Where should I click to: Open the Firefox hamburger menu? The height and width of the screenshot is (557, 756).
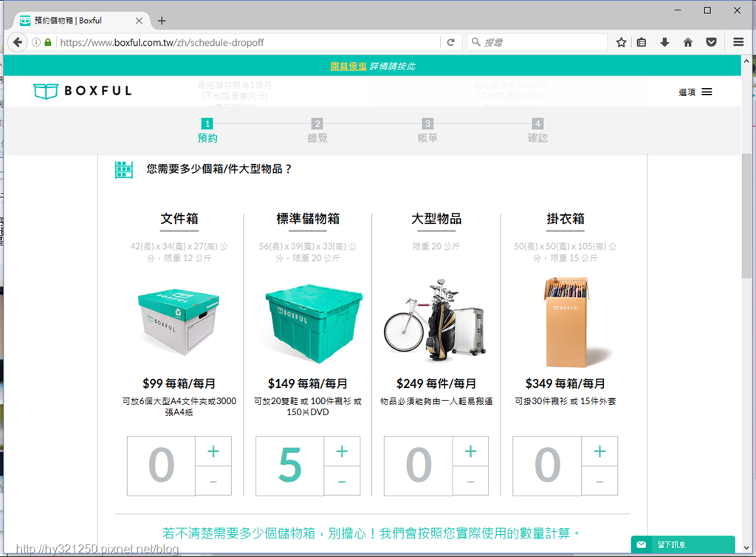coord(738,42)
